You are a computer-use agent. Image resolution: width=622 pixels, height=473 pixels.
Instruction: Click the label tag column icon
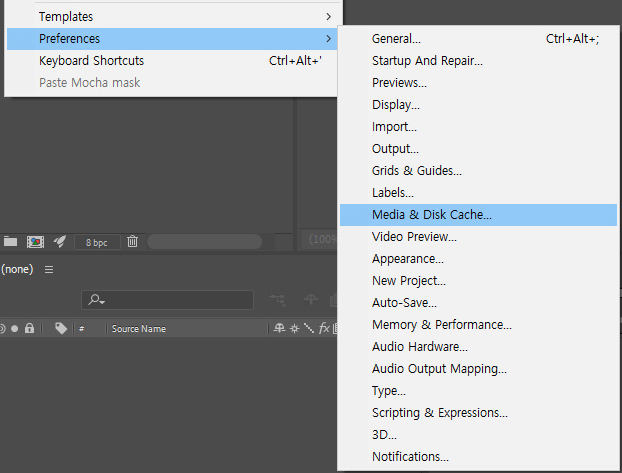click(61, 328)
